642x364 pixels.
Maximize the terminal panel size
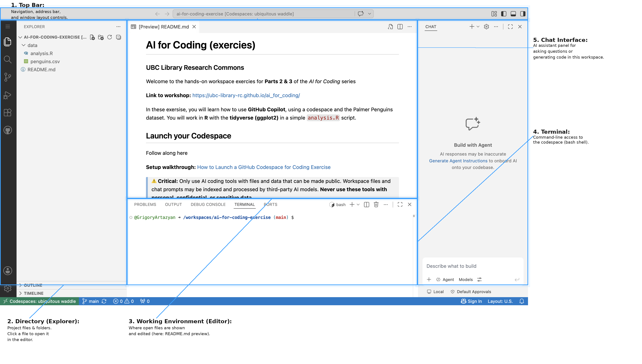click(x=400, y=205)
